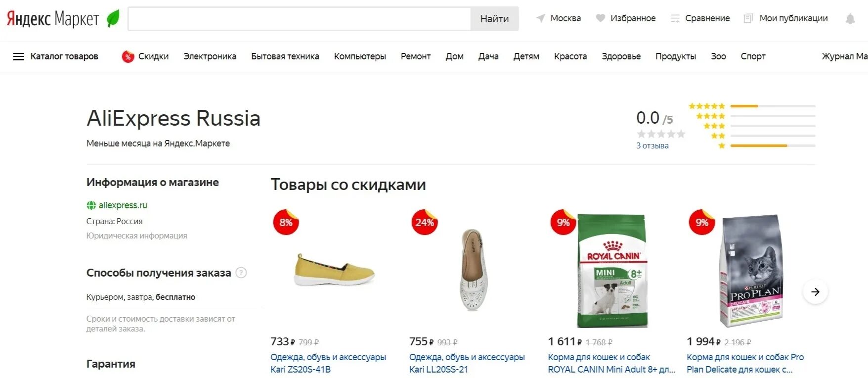Click the Избранное heart icon
Image resolution: width=868 pixels, height=378 pixels.
600,18
